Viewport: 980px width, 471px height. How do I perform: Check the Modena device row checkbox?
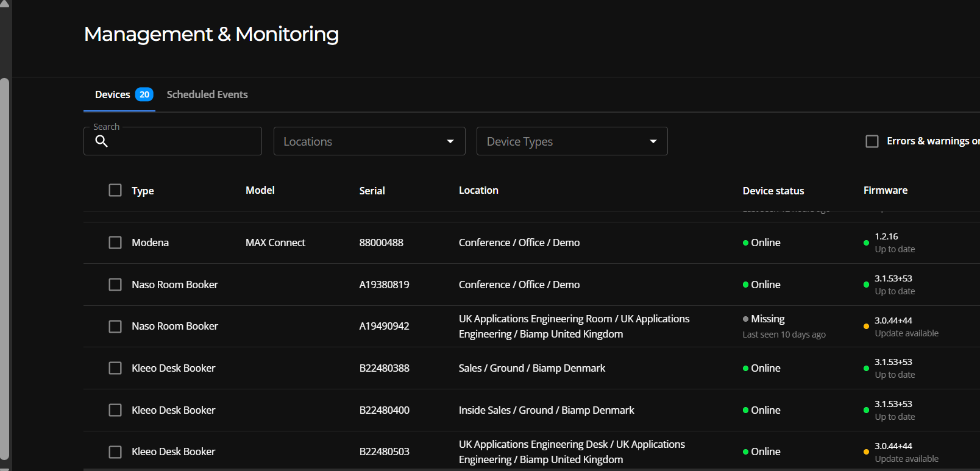click(115, 243)
